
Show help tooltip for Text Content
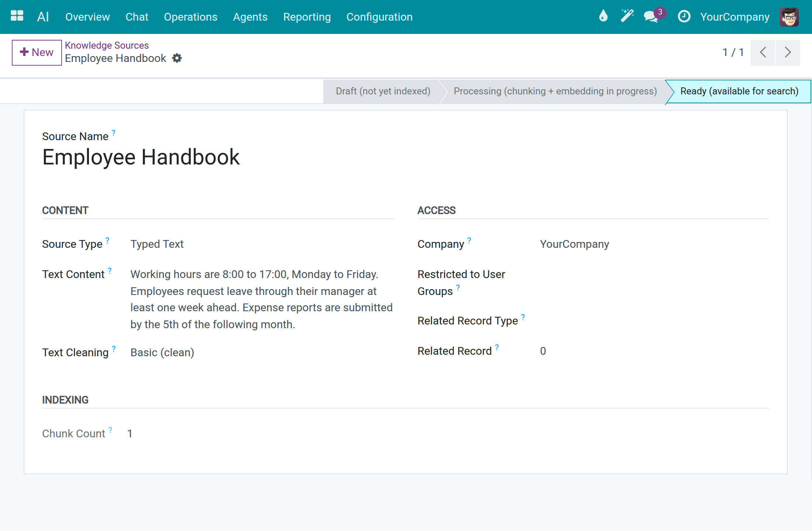pos(110,270)
